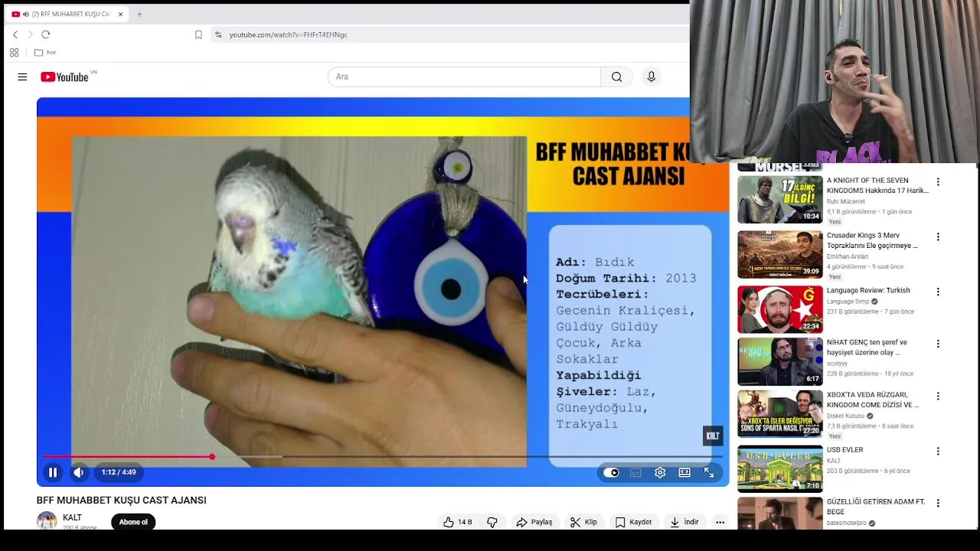
Task: Open GÜZELLİĞİ GETİREN ADAM FT. BEGE video
Action: pos(876,507)
